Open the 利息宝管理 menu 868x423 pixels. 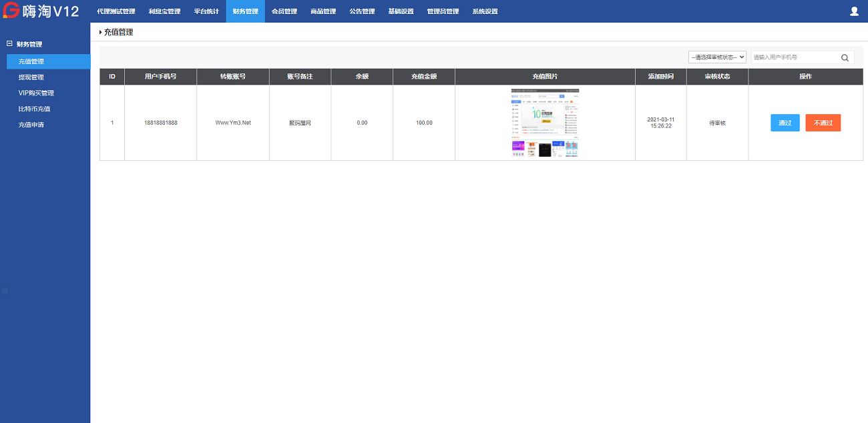[x=164, y=11]
